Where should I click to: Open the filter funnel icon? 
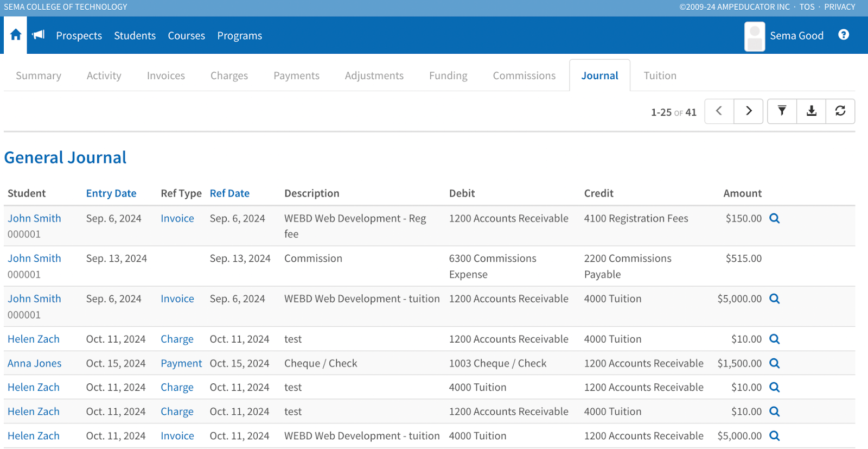[x=782, y=111]
